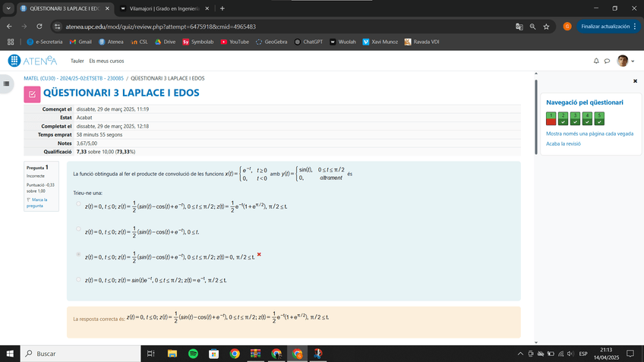This screenshot has width=644, height=362.
Task: Open the 'Els meus cursos' menu item
Action: [106, 61]
